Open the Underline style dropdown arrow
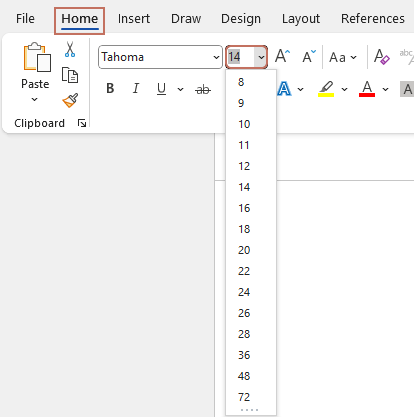414x417 pixels. coord(180,89)
